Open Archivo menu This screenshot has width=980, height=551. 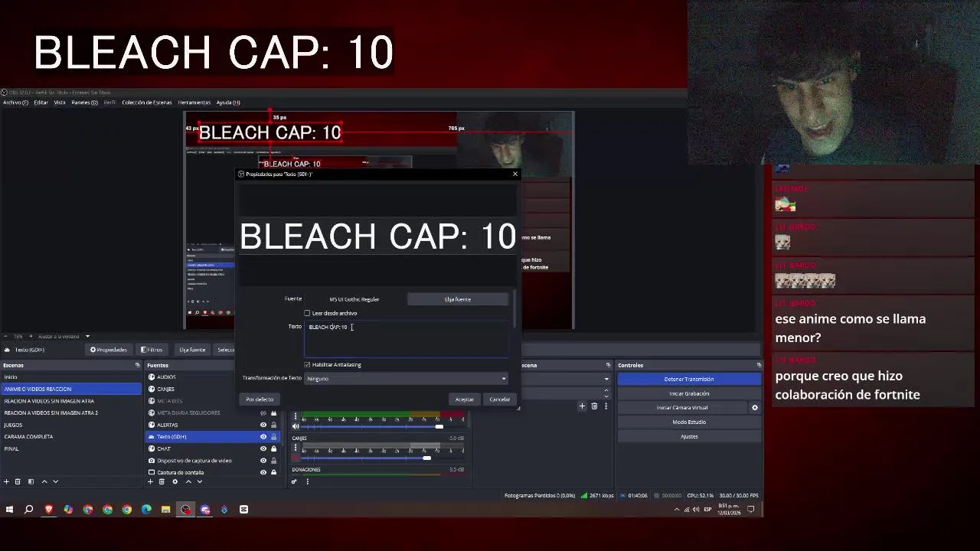15,103
